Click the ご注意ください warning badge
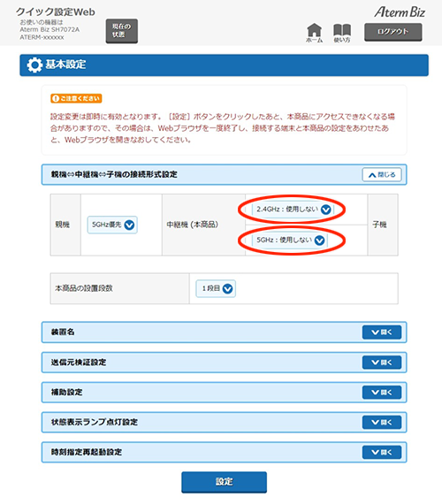This screenshot has width=442, height=504. coord(76,98)
